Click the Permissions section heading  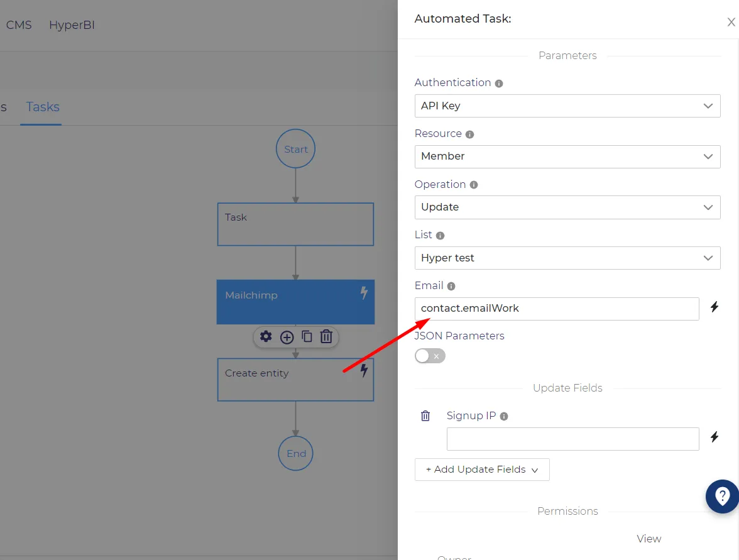[567, 511]
